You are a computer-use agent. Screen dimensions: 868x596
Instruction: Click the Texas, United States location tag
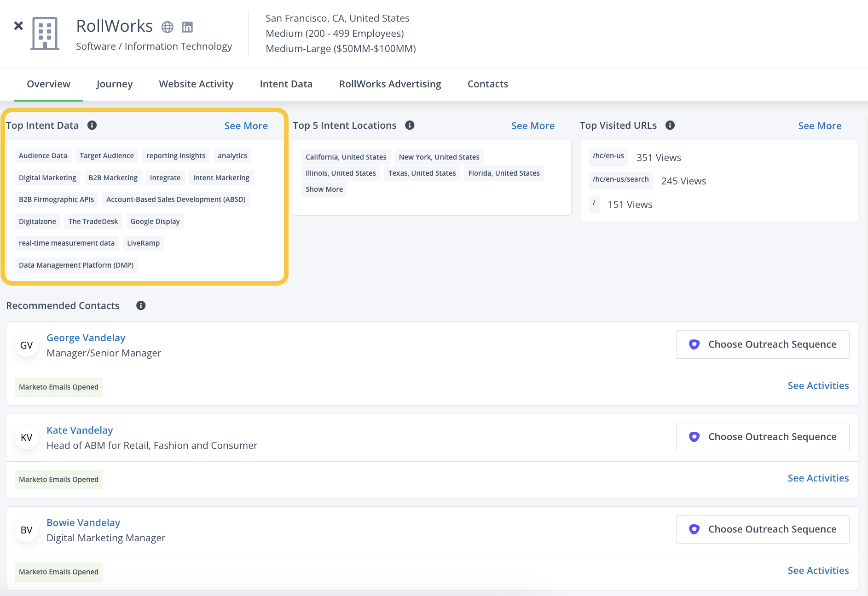pyautogui.click(x=422, y=173)
